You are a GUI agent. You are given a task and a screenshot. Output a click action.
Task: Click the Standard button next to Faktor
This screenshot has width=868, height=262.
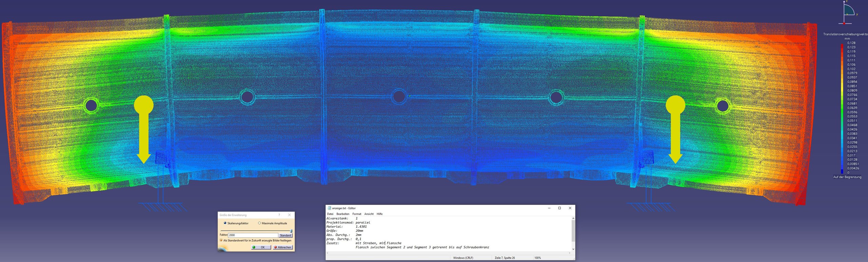click(x=285, y=235)
